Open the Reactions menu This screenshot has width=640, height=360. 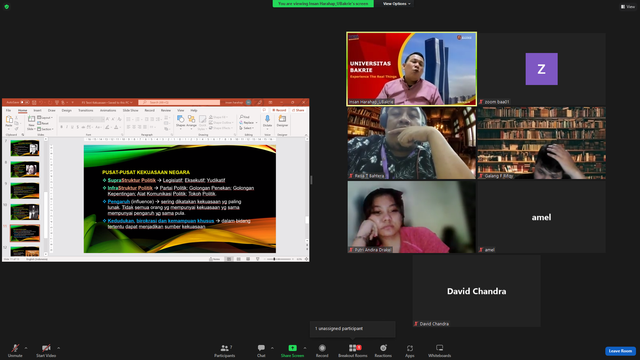(x=383, y=351)
